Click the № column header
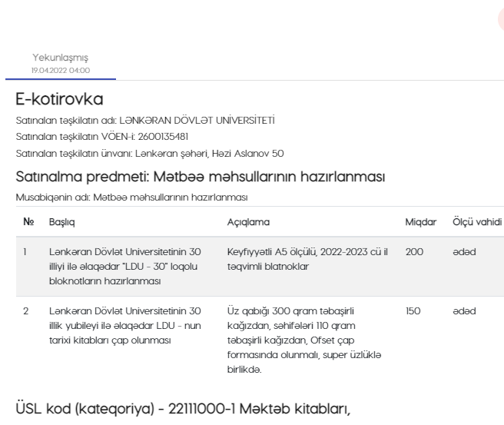The image size is (504, 425). click(x=28, y=222)
